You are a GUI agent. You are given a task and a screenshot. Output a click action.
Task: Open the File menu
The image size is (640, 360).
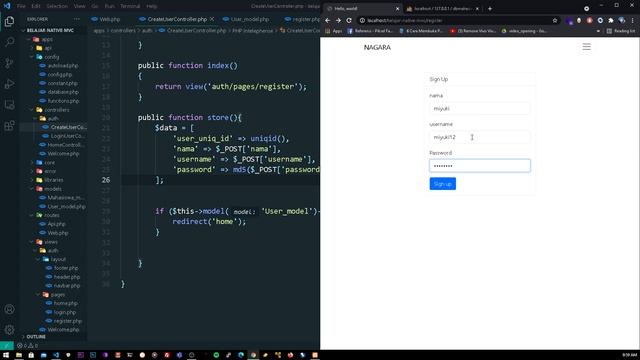(21, 6)
